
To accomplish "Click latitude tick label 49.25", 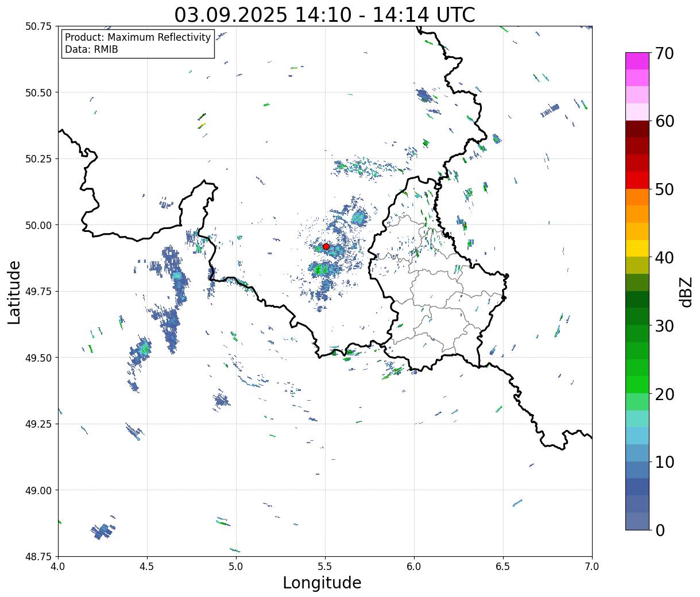I will [38, 424].
